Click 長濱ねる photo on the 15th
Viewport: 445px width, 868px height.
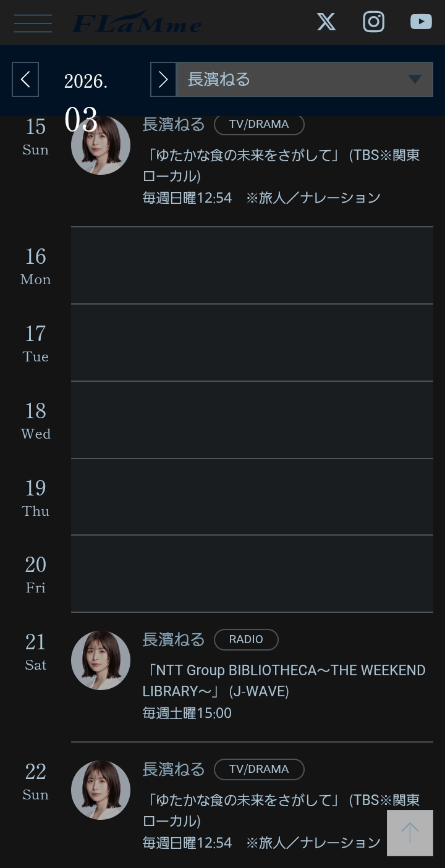click(101, 146)
